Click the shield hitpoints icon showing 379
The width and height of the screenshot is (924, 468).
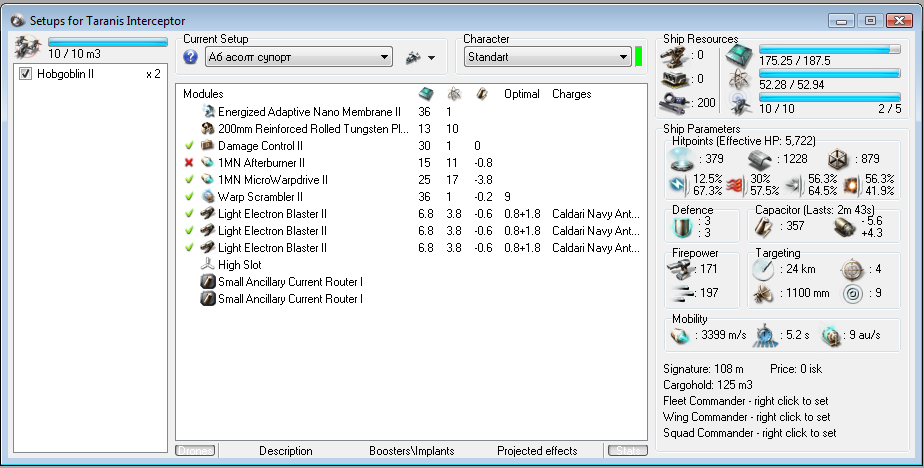click(x=682, y=159)
